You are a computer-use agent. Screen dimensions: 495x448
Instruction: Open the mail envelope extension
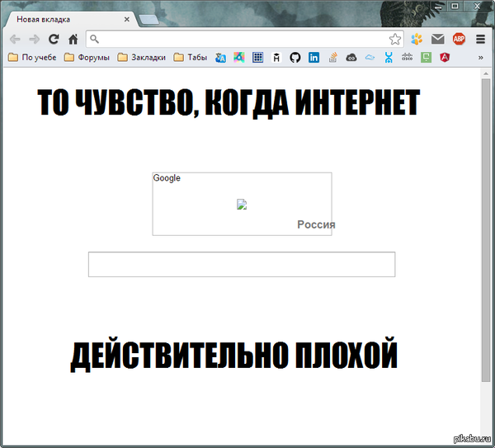coord(438,39)
